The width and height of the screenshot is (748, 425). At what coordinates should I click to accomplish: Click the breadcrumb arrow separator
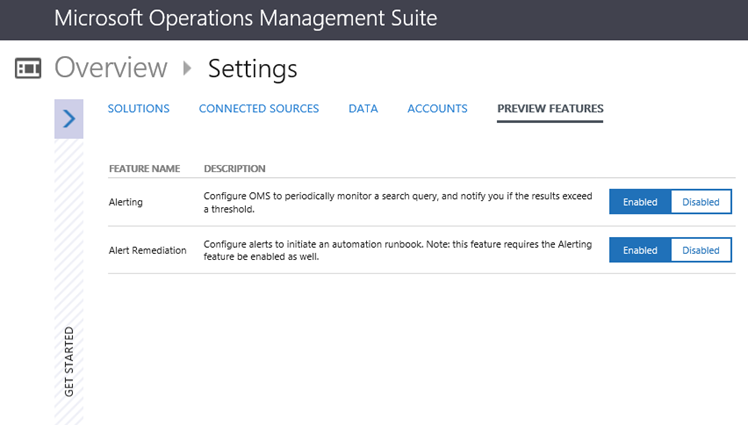tap(187, 68)
